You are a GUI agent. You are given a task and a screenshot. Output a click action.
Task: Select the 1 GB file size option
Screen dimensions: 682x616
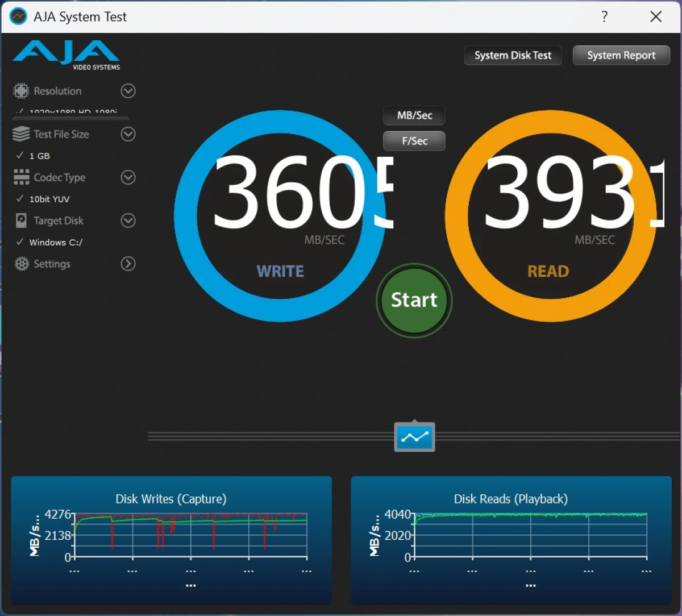pyautogui.click(x=39, y=156)
